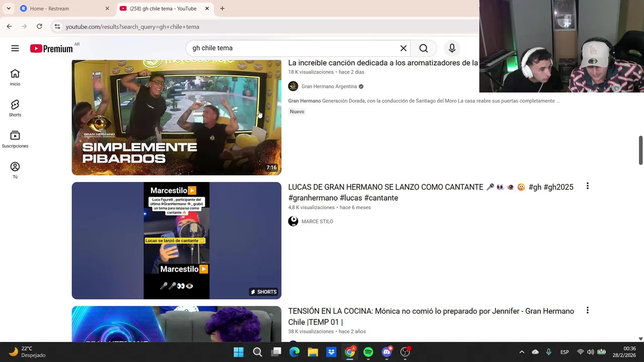
Task: Clear the search box with the X
Action: click(403, 48)
